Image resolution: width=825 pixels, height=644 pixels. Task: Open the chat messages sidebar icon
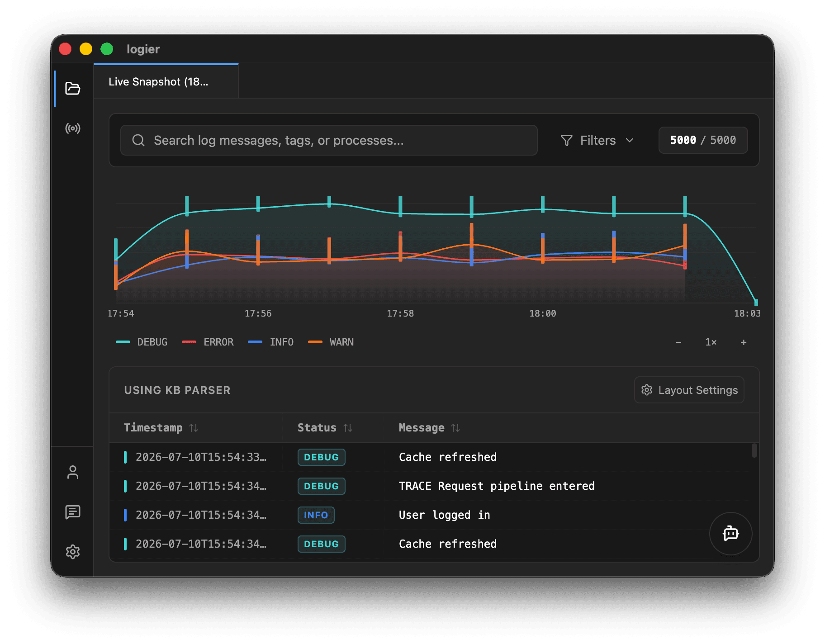[x=73, y=512]
